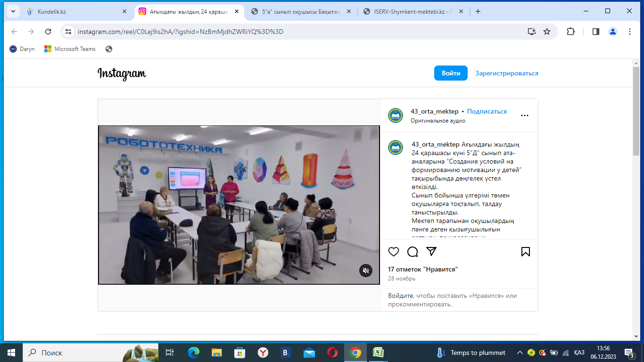Click the Зарегистрироваться link

(506, 74)
